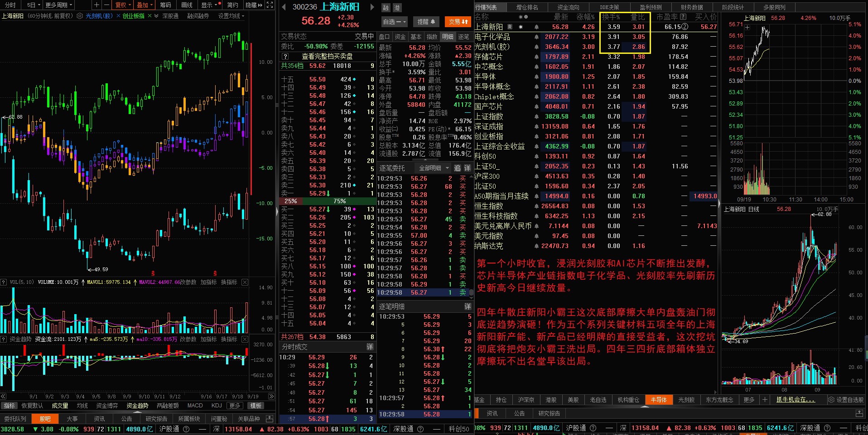Open the 叠加 overlay dropdown
868x435 pixels.
pyautogui.click(x=145, y=5)
